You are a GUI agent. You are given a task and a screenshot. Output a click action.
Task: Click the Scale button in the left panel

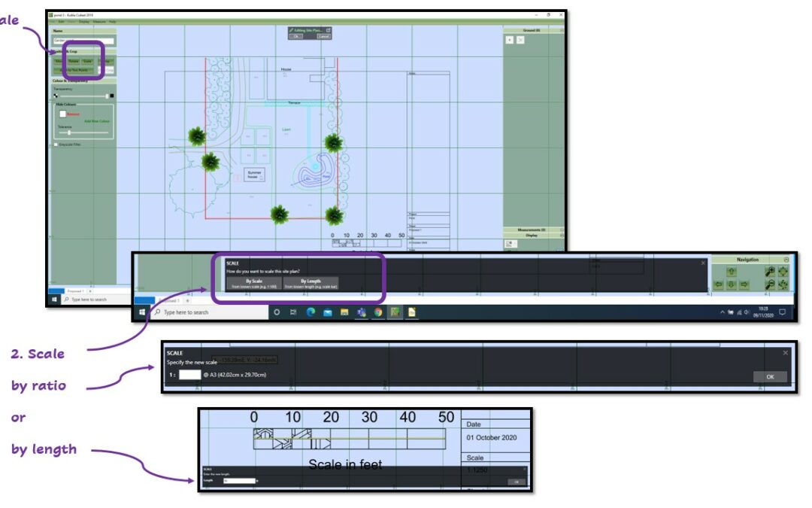coord(87,62)
